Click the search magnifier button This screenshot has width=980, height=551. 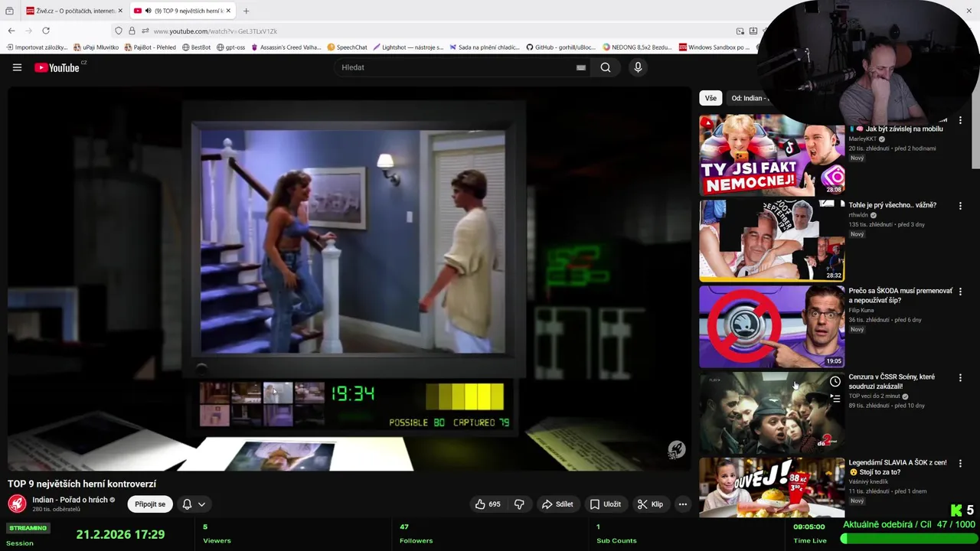[x=606, y=67]
